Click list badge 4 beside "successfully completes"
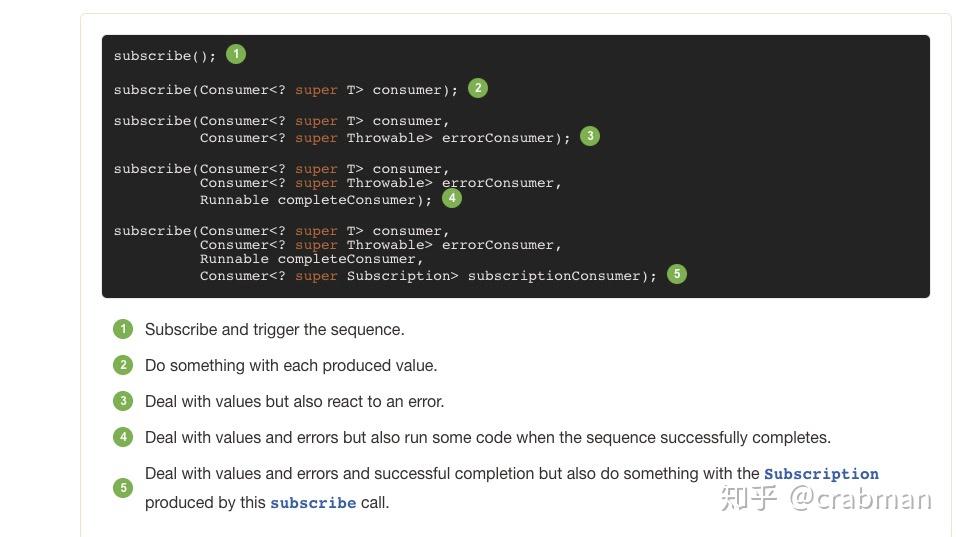 [x=123, y=437]
